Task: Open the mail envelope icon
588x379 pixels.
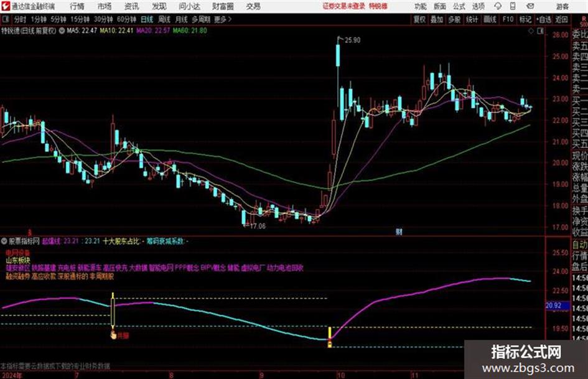Action: [530, 6]
